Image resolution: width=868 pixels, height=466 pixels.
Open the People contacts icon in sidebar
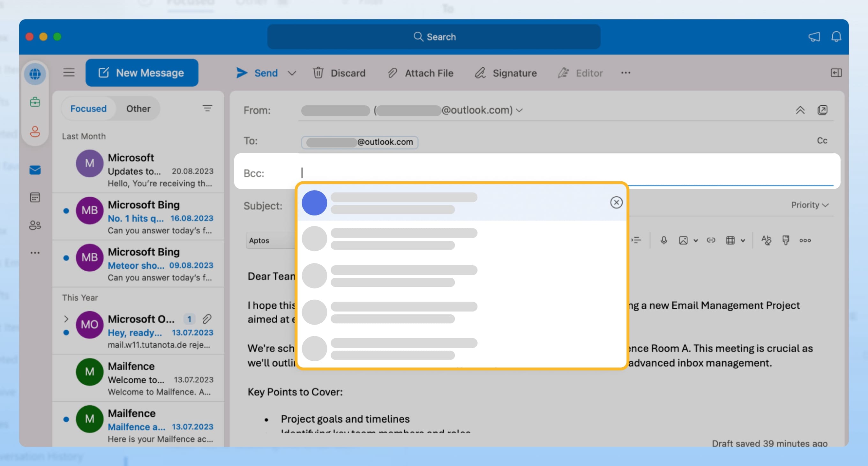pyautogui.click(x=35, y=225)
